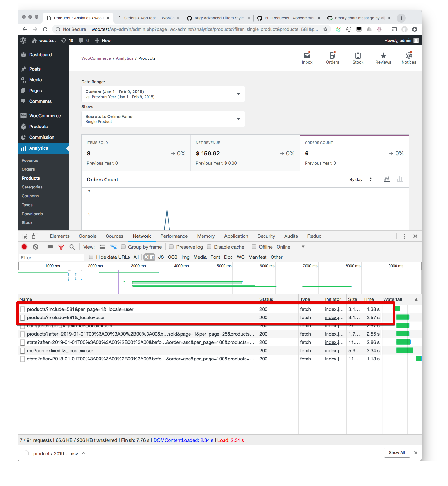Switch Orders Count chart to bar view

click(x=399, y=179)
